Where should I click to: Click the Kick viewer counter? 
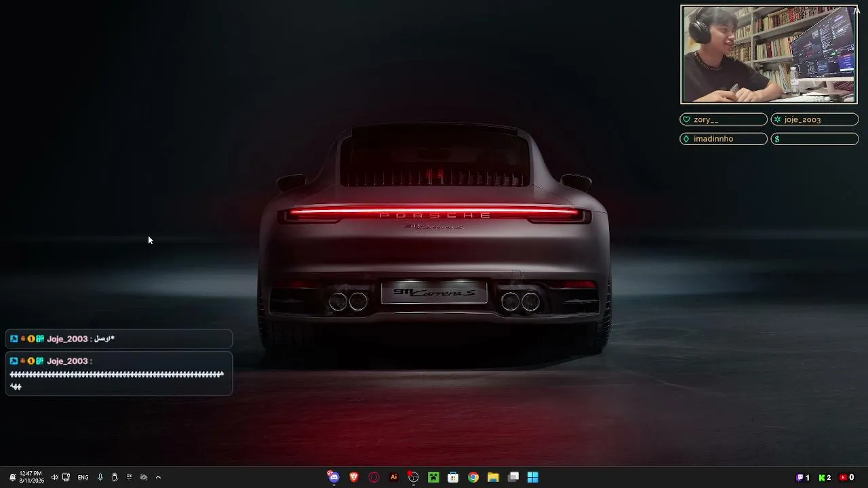[x=825, y=477]
